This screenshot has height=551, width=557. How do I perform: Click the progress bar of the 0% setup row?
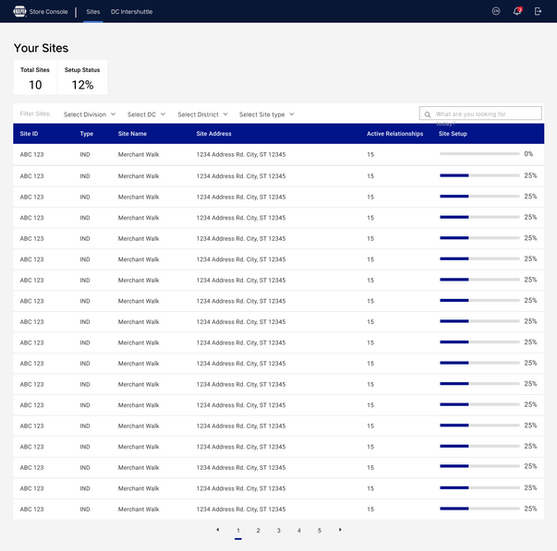[480, 154]
